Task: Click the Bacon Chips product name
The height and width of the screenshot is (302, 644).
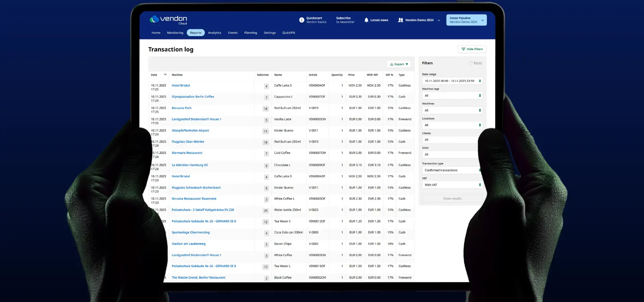Action: (x=283, y=244)
